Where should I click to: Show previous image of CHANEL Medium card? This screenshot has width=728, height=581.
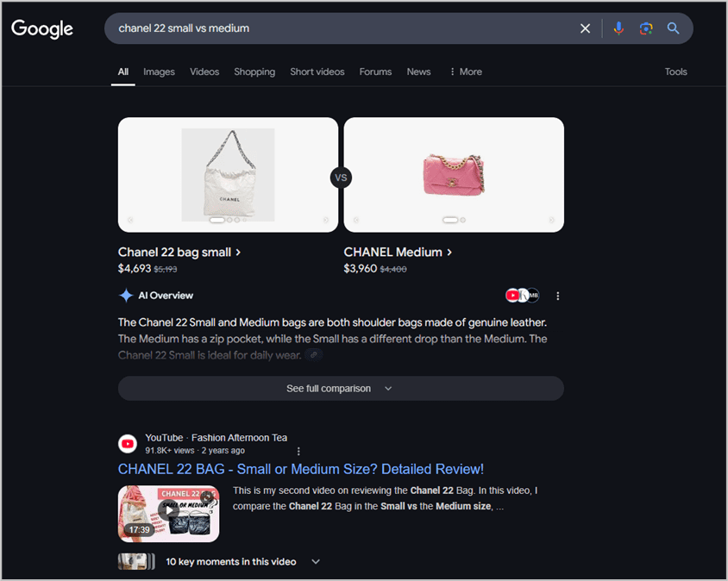coord(356,220)
